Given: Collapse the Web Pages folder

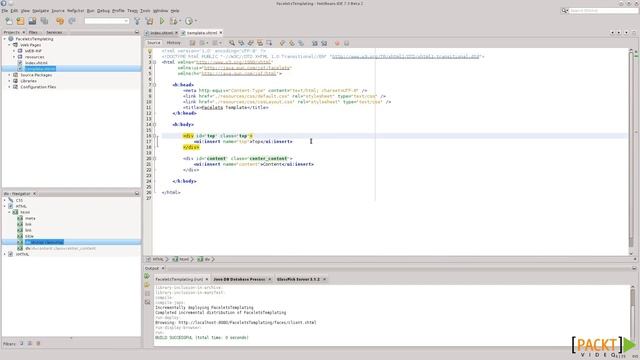Looking at the screenshot, I should (9, 45).
